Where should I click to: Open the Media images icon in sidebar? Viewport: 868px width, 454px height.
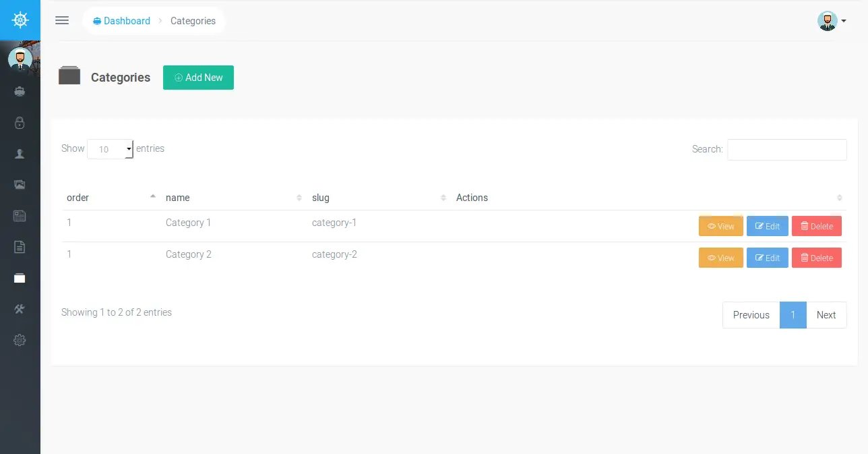[20, 185]
